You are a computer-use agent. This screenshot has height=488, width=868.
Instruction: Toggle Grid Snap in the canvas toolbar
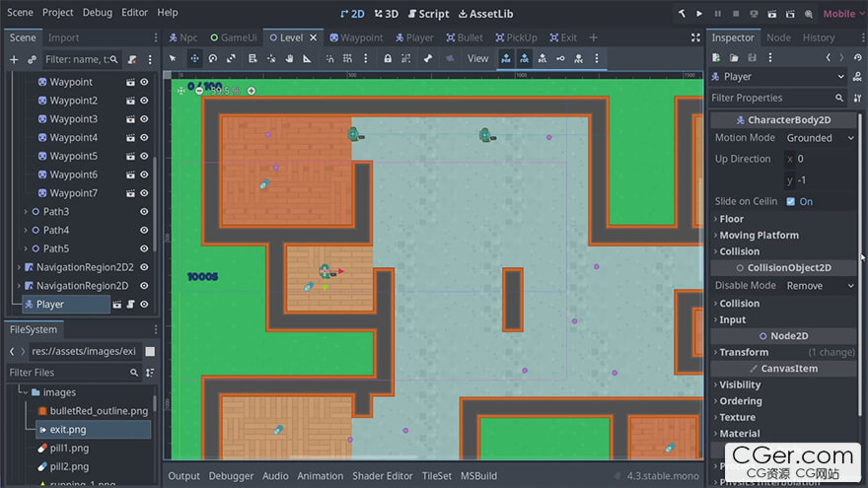point(347,58)
